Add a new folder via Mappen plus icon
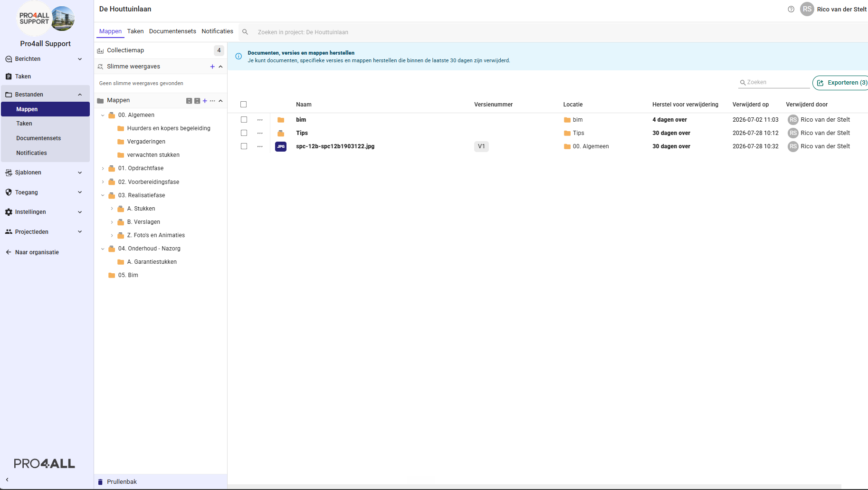The height and width of the screenshot is (490, 868). 205,101
